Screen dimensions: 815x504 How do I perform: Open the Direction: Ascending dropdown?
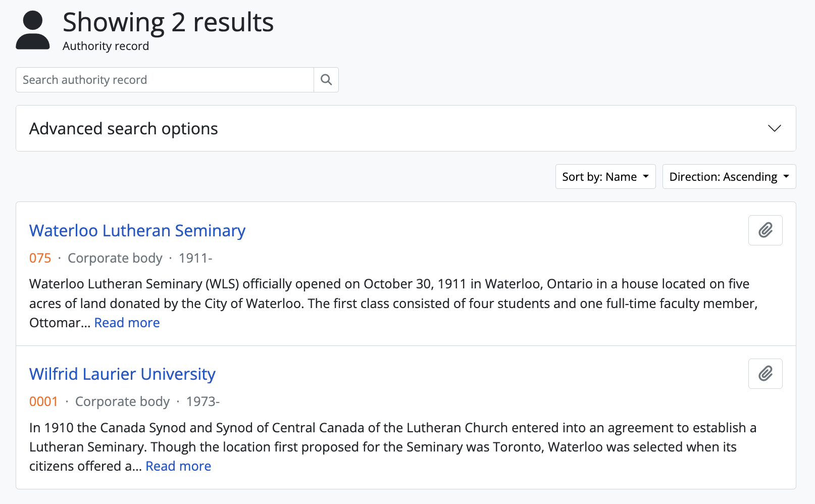[x=729, y=177]
